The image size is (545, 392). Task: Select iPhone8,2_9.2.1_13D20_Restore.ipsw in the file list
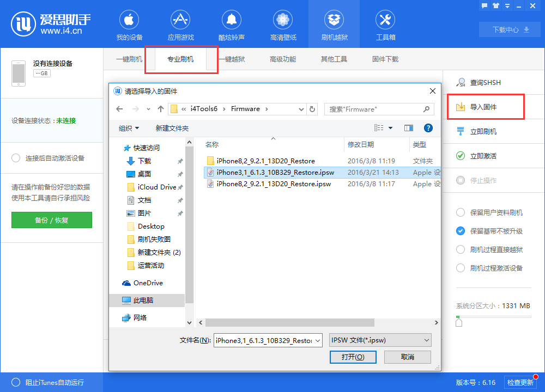point(272,184)
